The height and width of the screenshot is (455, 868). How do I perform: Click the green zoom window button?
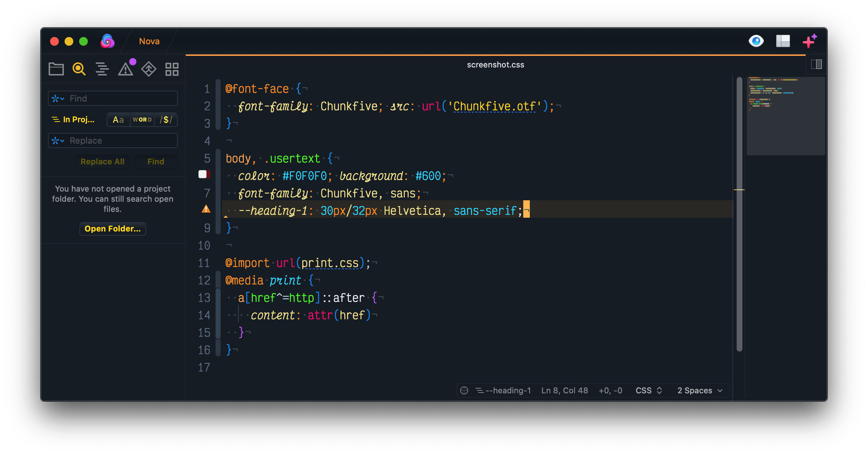(83, 41)
